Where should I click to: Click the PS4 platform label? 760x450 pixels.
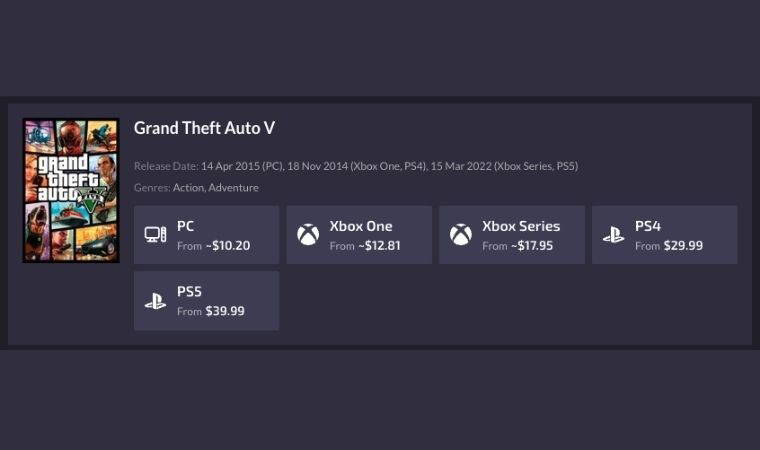coord(648,226)
